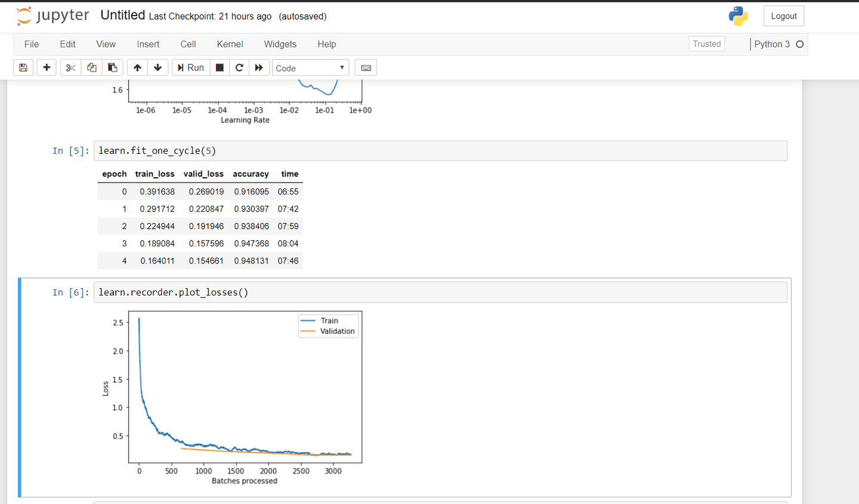The width and height of the screenshot is (859, 504).
Task: Open the Edit menu
Action: tap(67, 44)
